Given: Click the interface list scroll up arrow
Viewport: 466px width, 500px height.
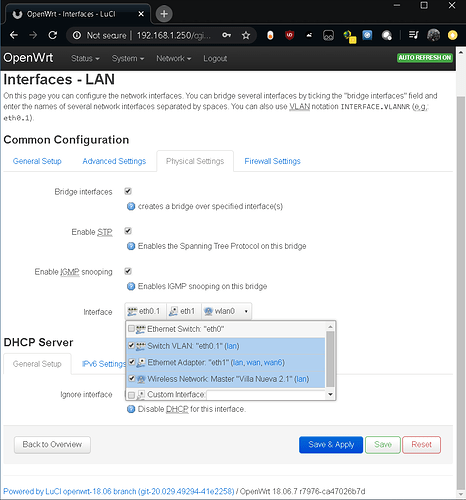Looking at the screenshot, I should click(x=330, y=327).
